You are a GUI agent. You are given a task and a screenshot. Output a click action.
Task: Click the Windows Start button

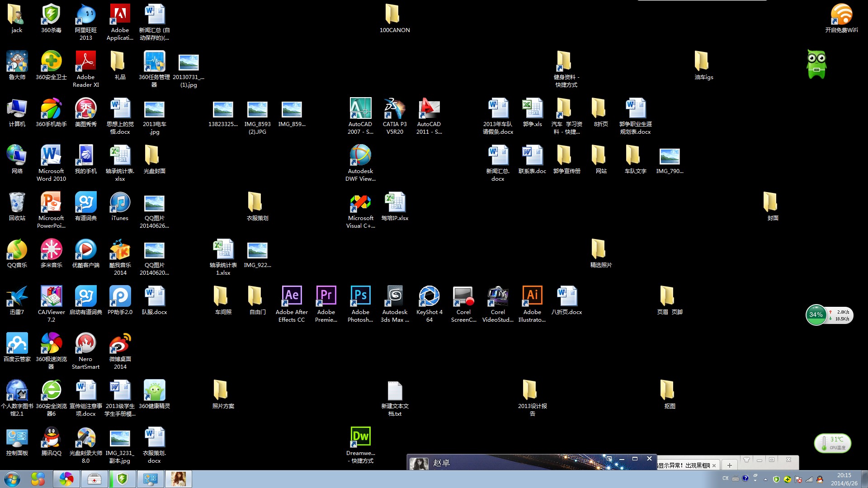click(x=12, y=479)
